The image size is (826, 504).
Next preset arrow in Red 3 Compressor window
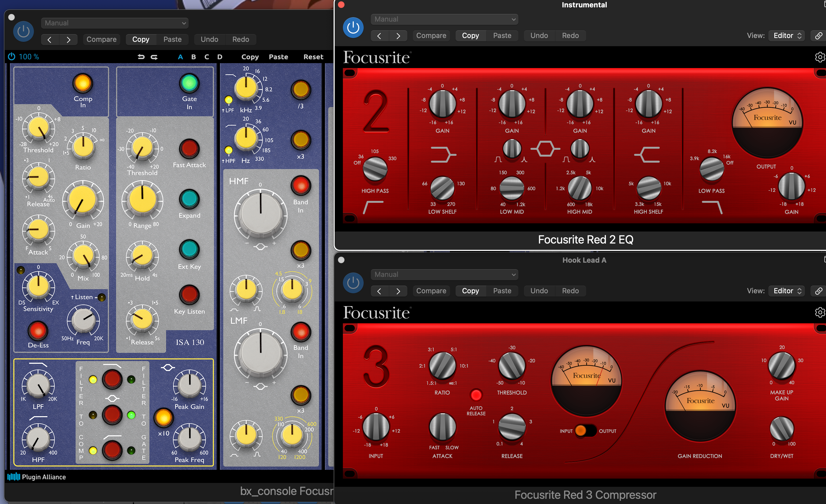pyautogui.click(x=398, y=291)
